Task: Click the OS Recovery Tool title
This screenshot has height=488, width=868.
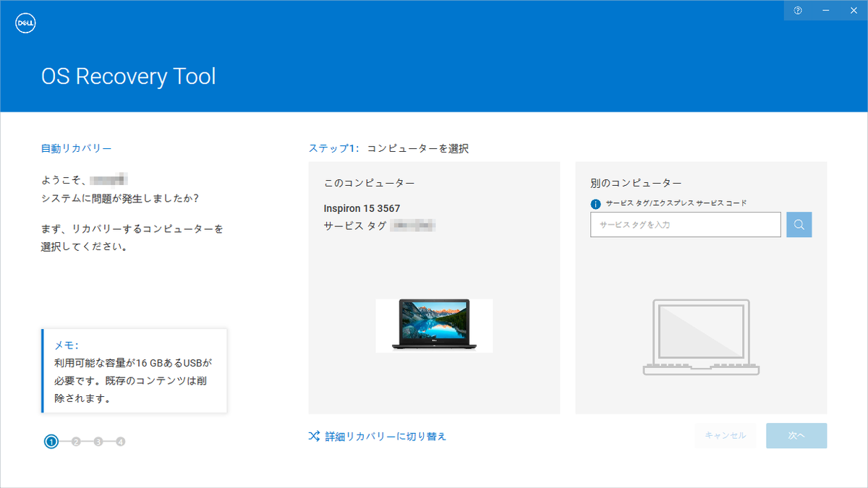Action: pyautogui.click(x=128, y=76)
